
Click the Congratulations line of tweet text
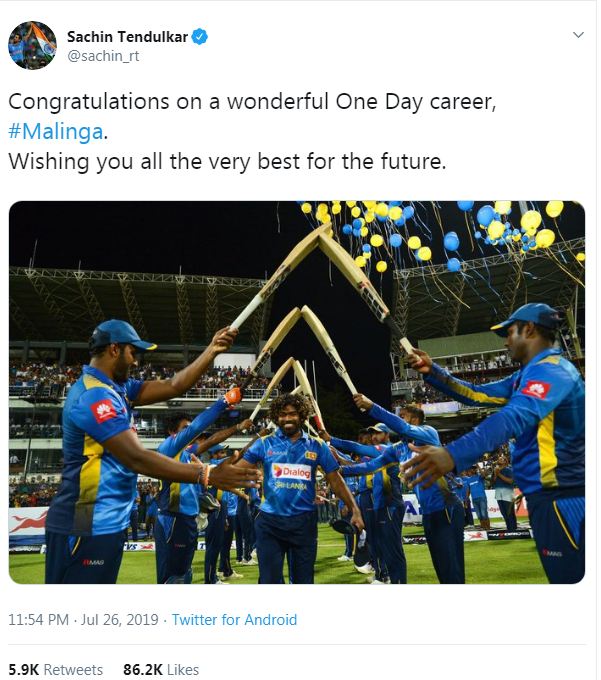point(252,102)
